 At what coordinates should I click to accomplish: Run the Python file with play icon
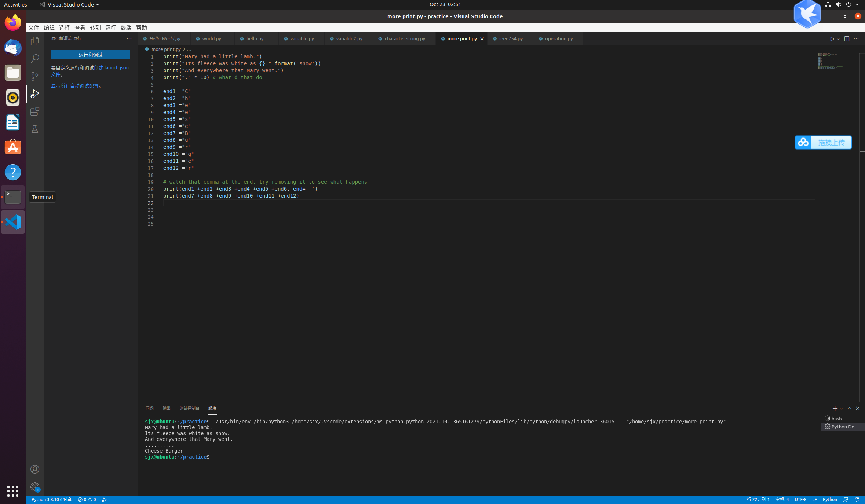click(x=832, y=39)
